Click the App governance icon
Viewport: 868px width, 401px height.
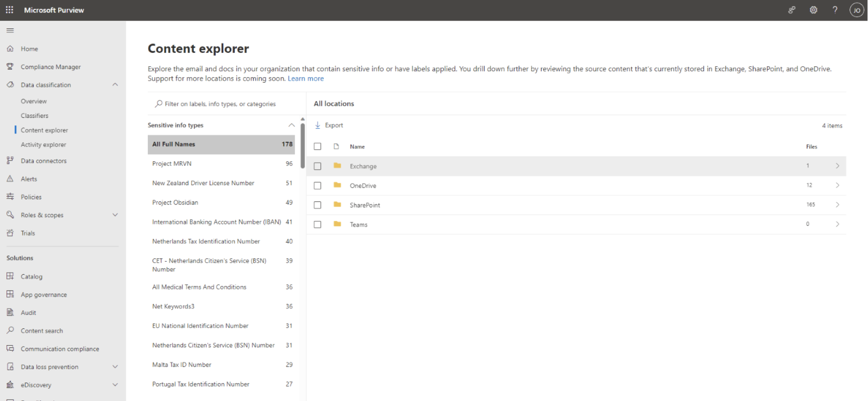[x=10, y=295]
